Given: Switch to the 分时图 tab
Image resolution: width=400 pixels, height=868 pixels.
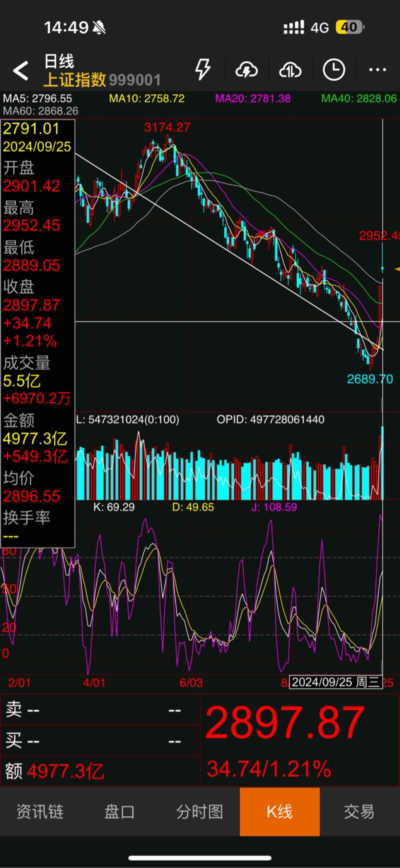Looking at the screenshot, I should click(x=200, y=811).
